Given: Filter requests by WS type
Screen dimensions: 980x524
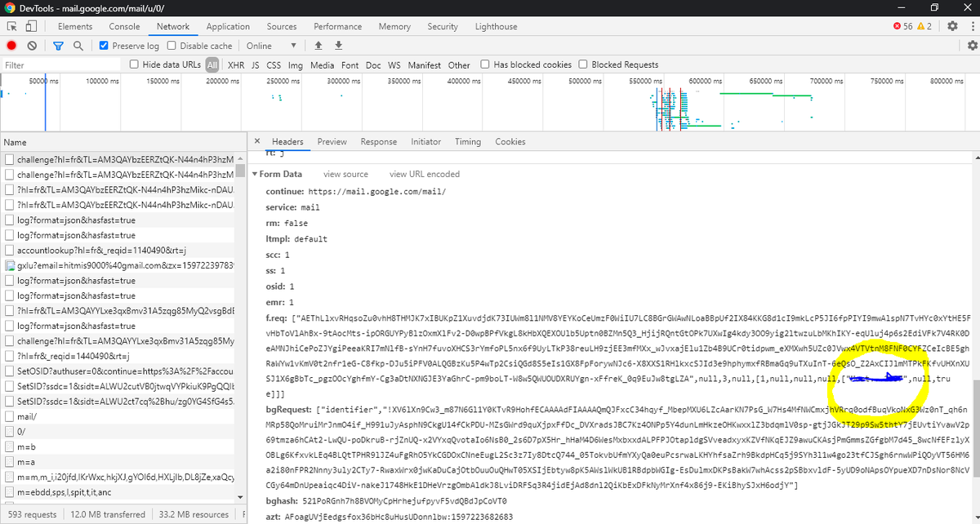Looking at the screenshot, I should click(394, 64).
